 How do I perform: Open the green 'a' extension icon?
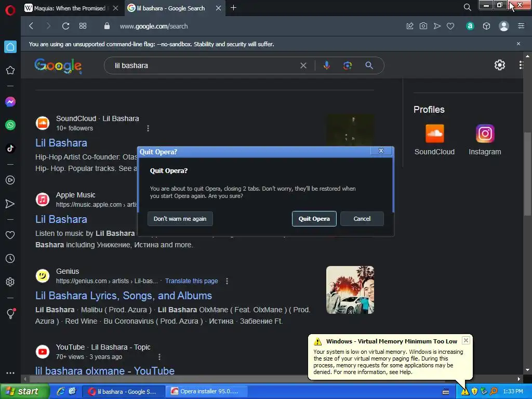pyautogui.click(x=470, y=26)
